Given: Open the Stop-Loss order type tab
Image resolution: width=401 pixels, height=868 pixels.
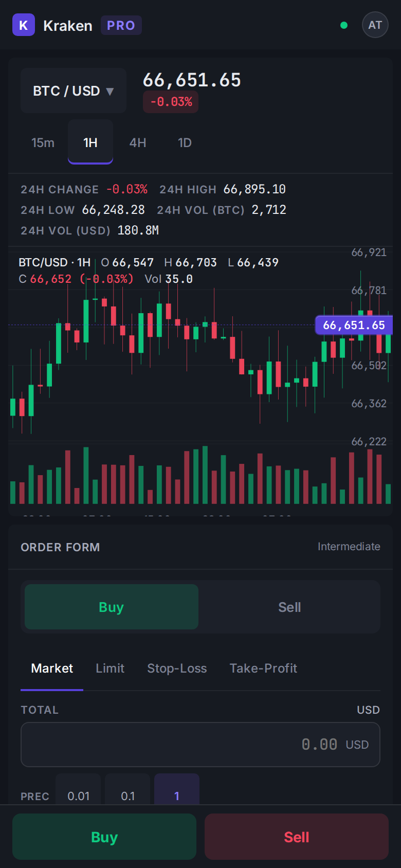Looking at the screenshot, I should [177, 668].
